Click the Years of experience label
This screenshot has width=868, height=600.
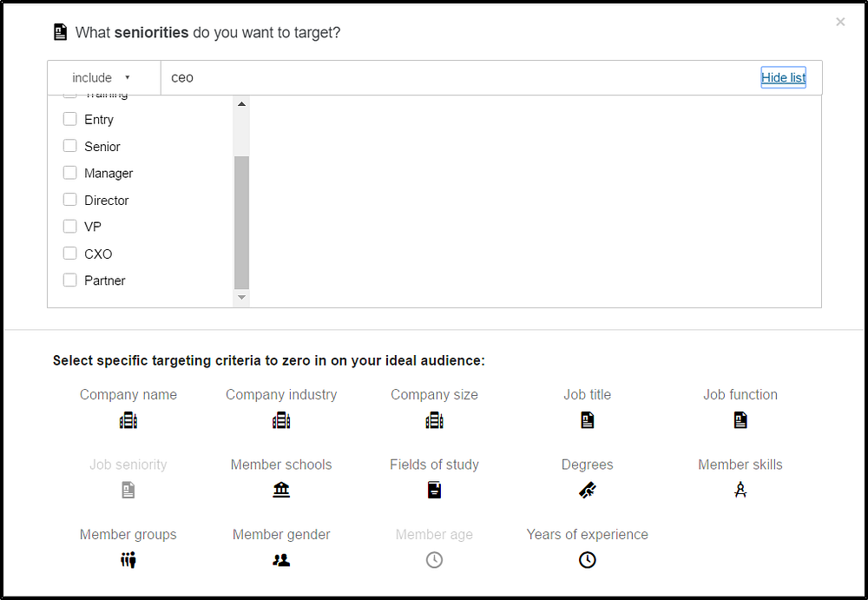(587, 535)
